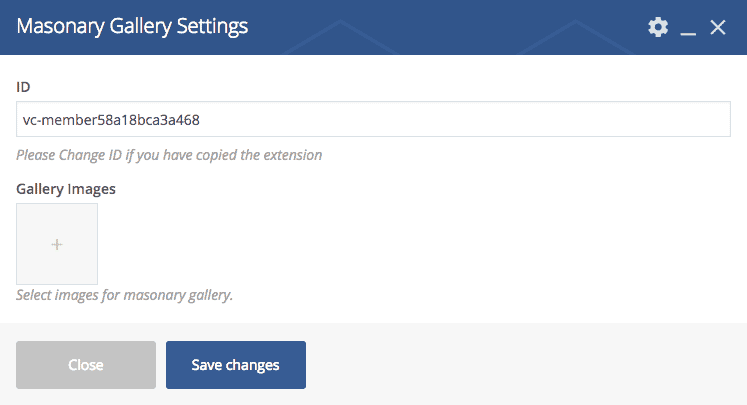Image resolution: width=747 pixels, height=405 pixels.
Task: Click the vc-member58a18bca3a468 text value
Action: (111, 119)
